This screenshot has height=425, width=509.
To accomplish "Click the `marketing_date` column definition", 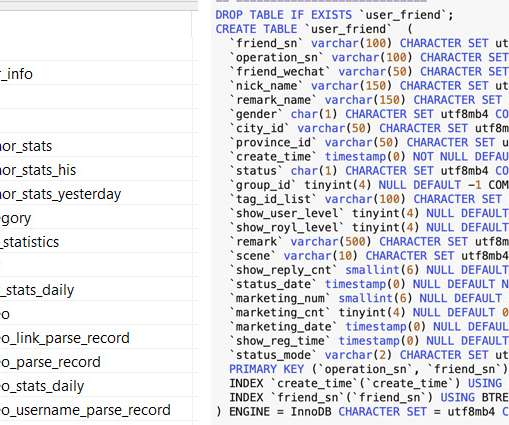I will tap(369, 327).
